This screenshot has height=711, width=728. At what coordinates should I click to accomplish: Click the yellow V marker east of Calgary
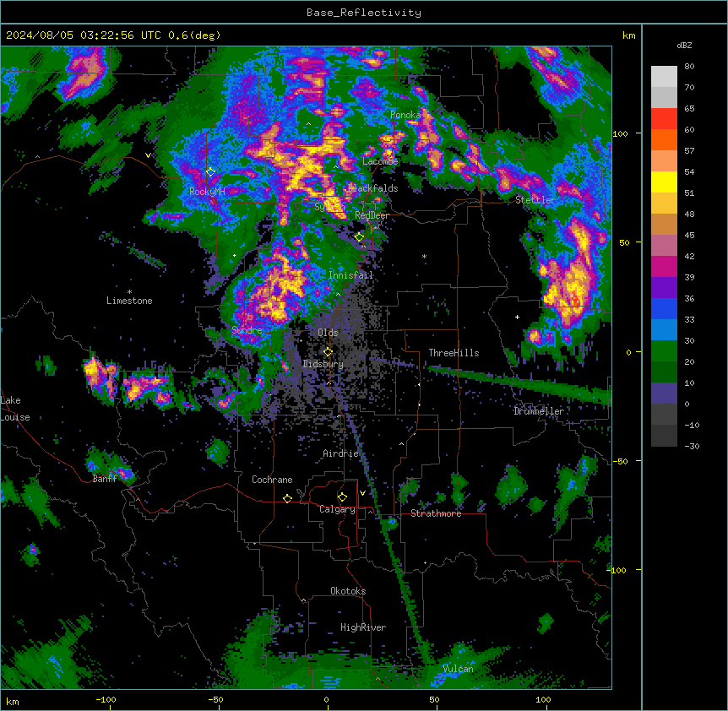point(362,493)
